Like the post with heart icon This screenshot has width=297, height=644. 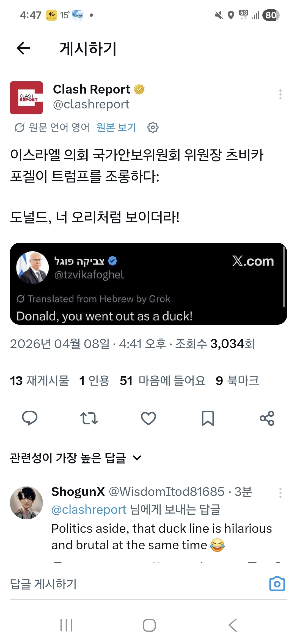pos(148,418)
